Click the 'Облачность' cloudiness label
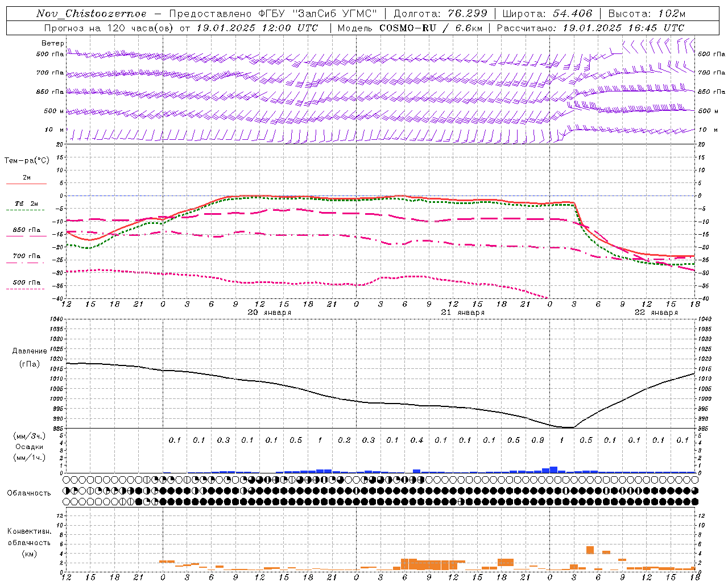Image resolution: width=728 pixels, height=582 pixels. click(x=29, y=493)
